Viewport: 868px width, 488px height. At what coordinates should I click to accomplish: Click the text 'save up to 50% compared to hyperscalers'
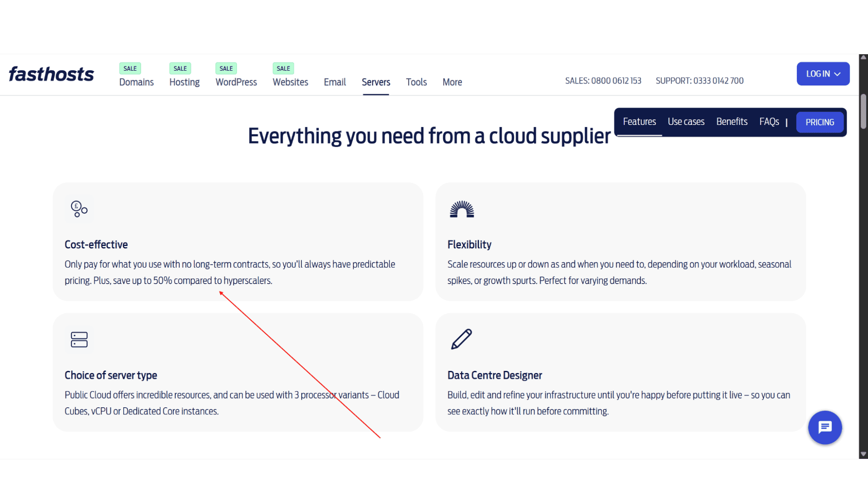click(192, 281)
